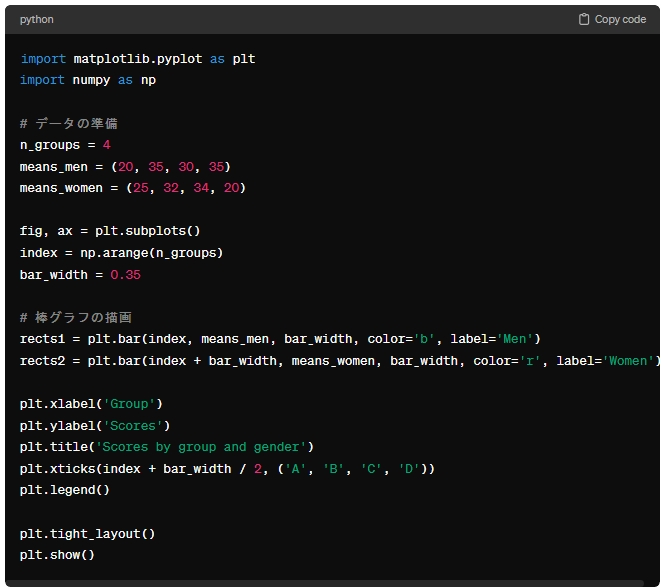663x588 pixels.
Task: Click the 'Scores by group and gender' title string
Action: coord(200,447)
